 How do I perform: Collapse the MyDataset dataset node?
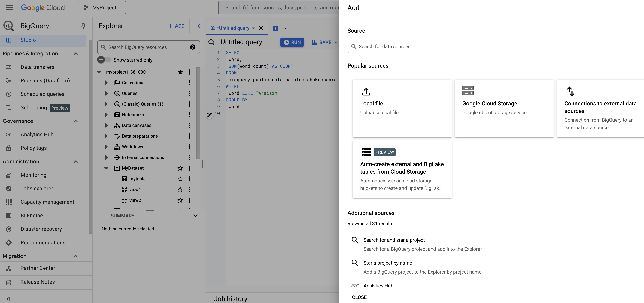pos(106,168)
